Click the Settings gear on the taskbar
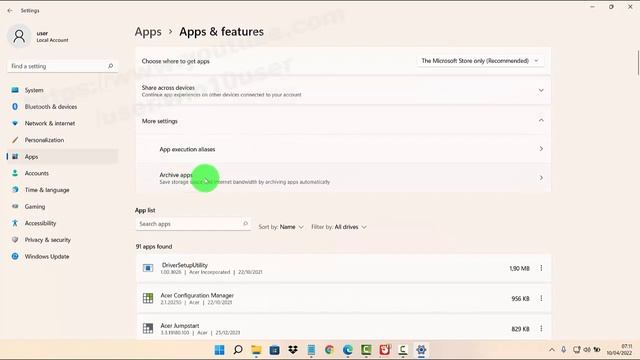This screenshot has width=640, height=360. (421, 350)
